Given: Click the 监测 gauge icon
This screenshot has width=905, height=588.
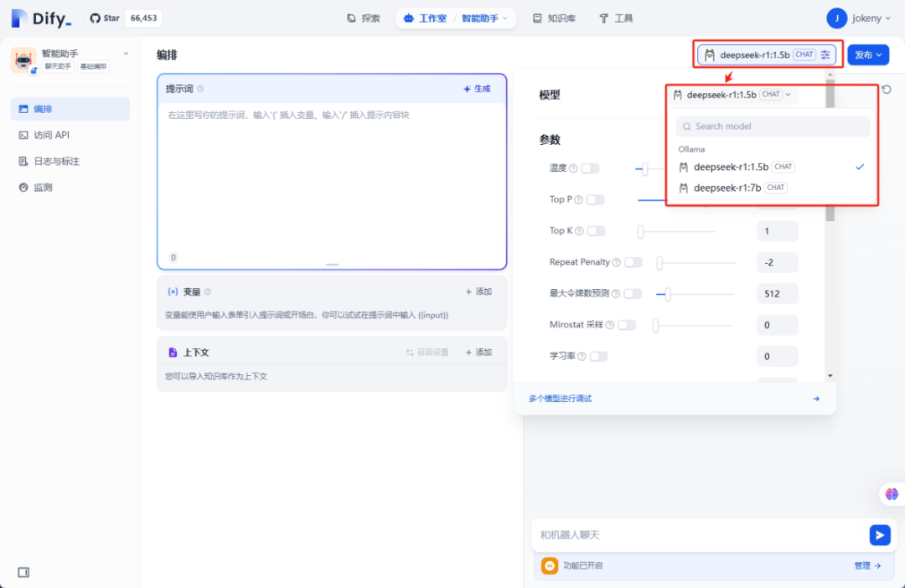Looking at the screenshot, I should pyautogui.click(x=23, y=188).
